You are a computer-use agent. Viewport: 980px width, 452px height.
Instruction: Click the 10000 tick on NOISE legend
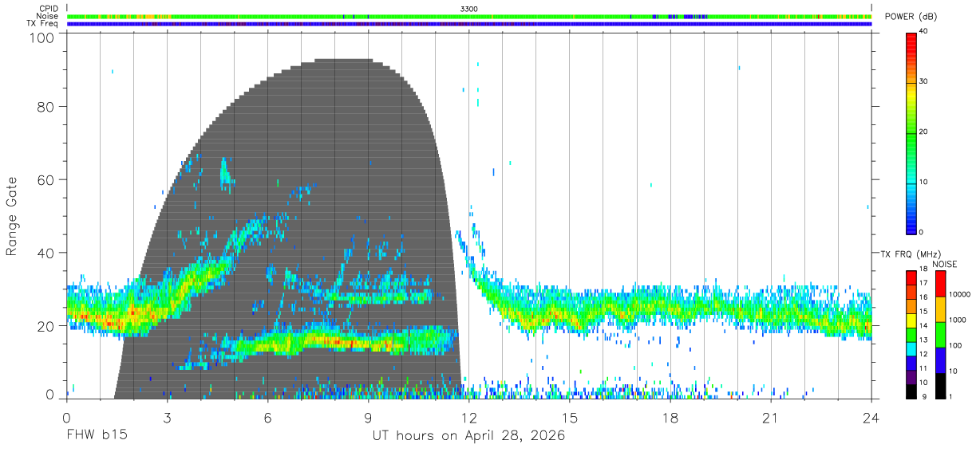tap(958, 294)
